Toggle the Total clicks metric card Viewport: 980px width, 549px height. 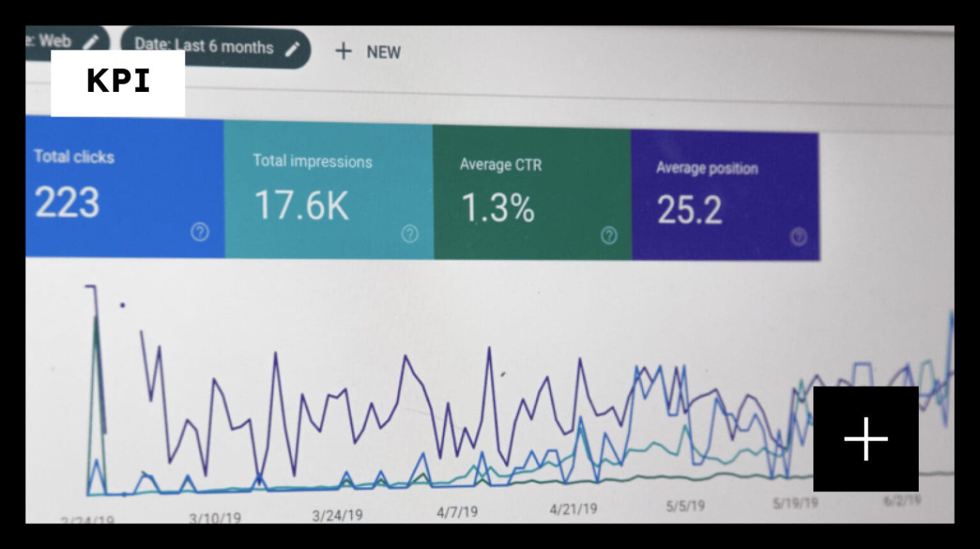[x=124, y=188]
